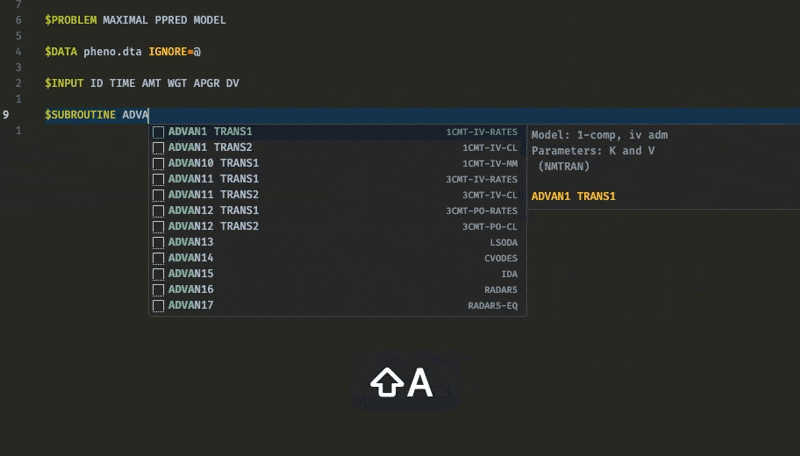Click the keystroke overlay showing shift A

402,382
